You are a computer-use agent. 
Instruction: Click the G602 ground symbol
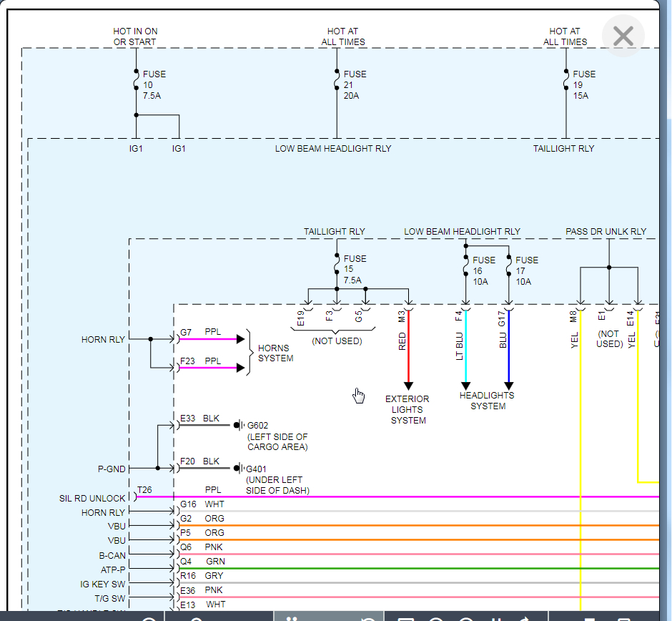pyautogui.click(x=238, y=425)
